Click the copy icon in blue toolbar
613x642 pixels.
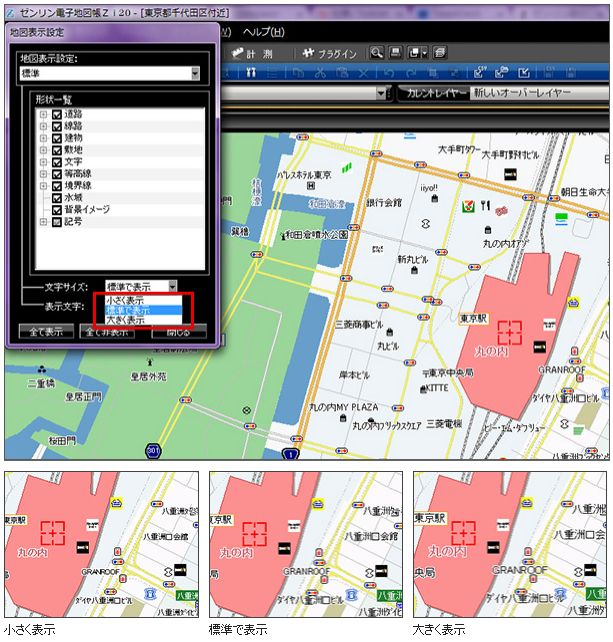[299, 73]
